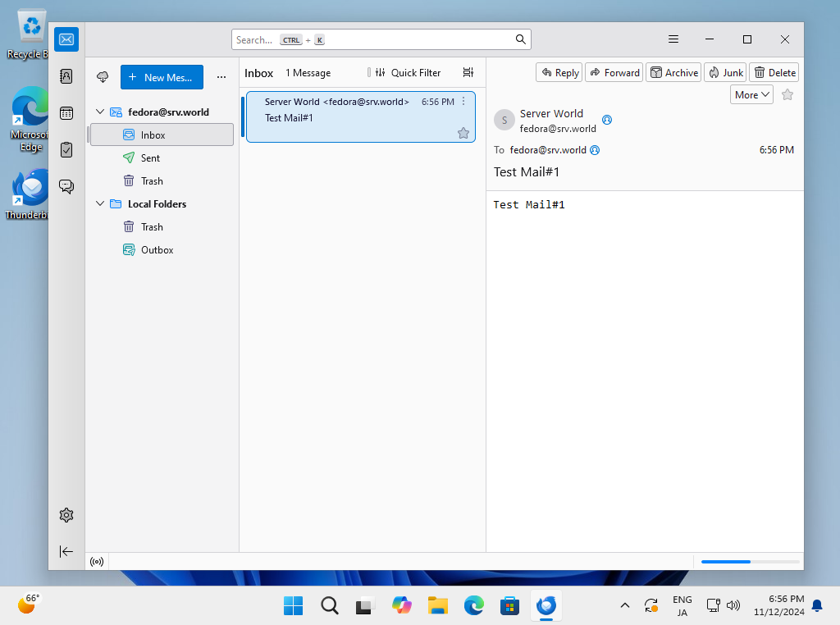Collapse the fedora@srv.world account tree
This screenshot has height=625, width=840.
(x=99, y=112)
